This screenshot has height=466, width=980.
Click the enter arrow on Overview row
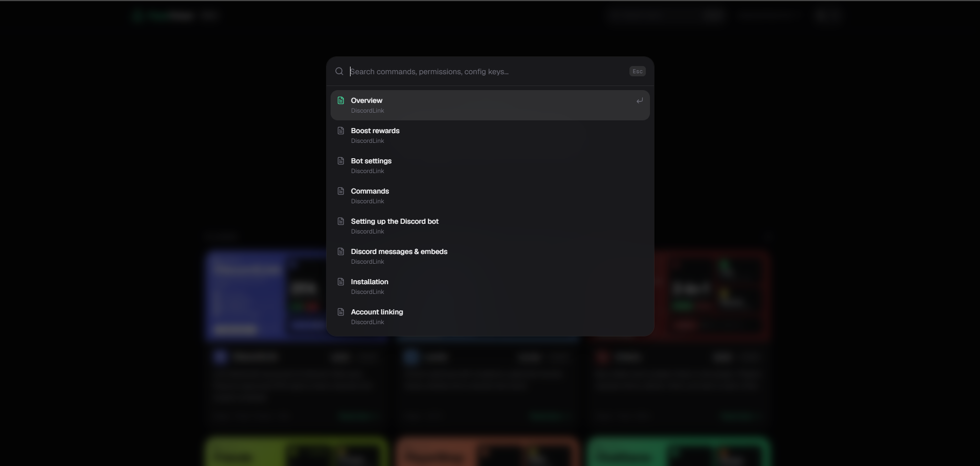pos(639,101)
